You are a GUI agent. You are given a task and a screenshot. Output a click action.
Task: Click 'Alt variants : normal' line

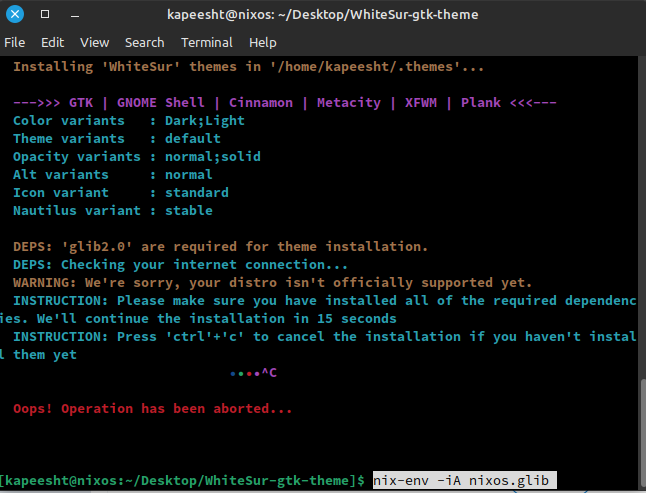[113, 175]
